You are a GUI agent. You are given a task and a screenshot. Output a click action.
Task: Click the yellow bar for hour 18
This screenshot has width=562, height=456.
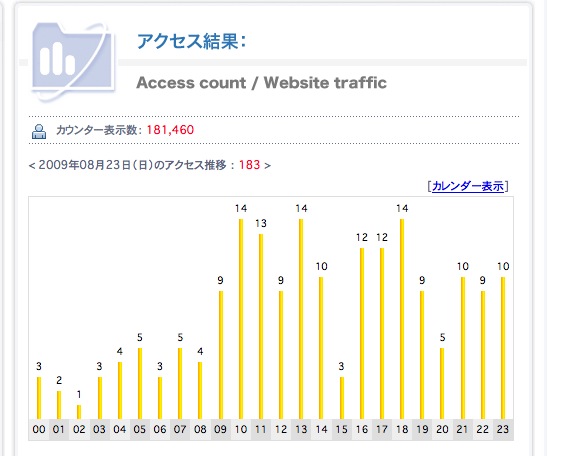pos(402,319)
